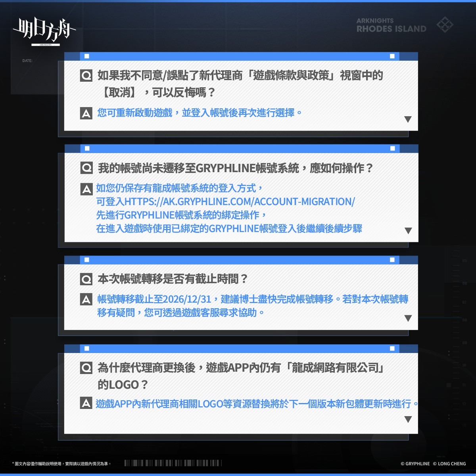
Task: Click the left white square on the first card header
Action: [86, 56]
